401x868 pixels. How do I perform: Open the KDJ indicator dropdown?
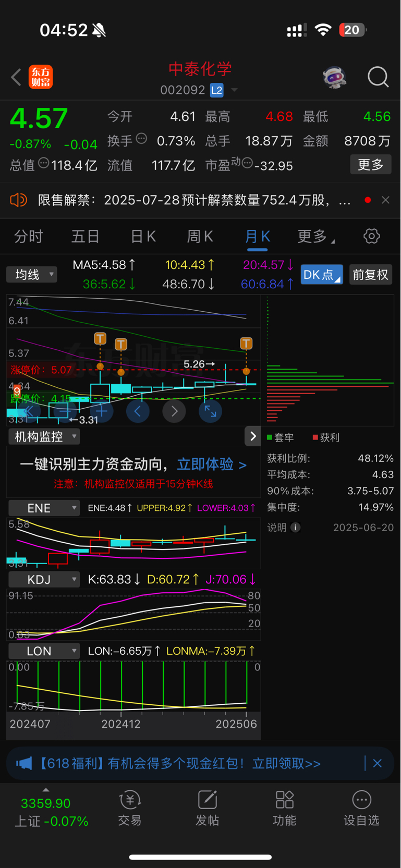click(44, 579)
